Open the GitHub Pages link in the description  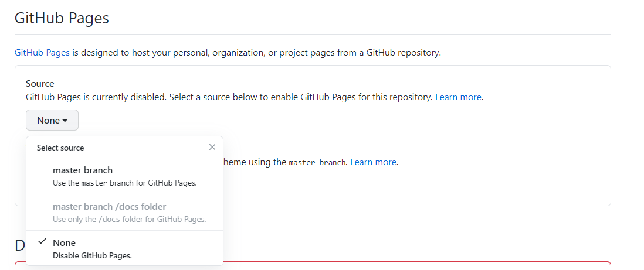click(42, 53)
